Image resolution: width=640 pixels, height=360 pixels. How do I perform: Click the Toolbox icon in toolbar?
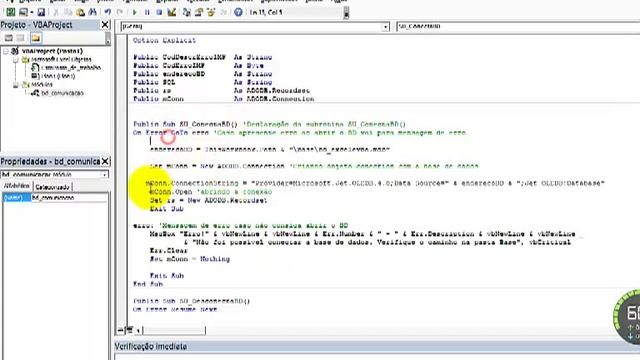point(224,12)
